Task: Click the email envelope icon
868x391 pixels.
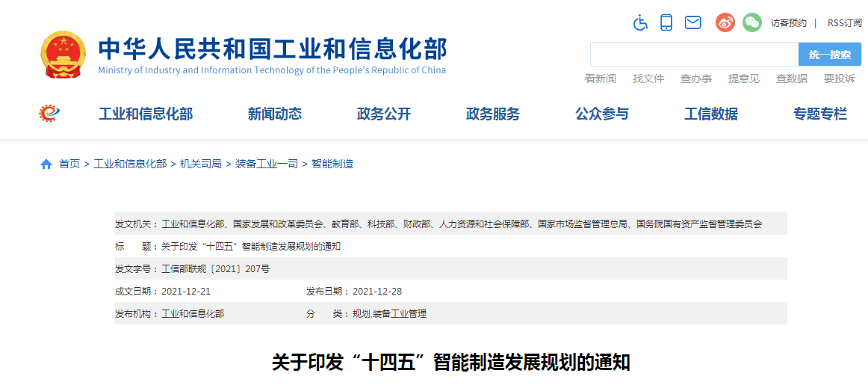Action: tap(693, 22)
